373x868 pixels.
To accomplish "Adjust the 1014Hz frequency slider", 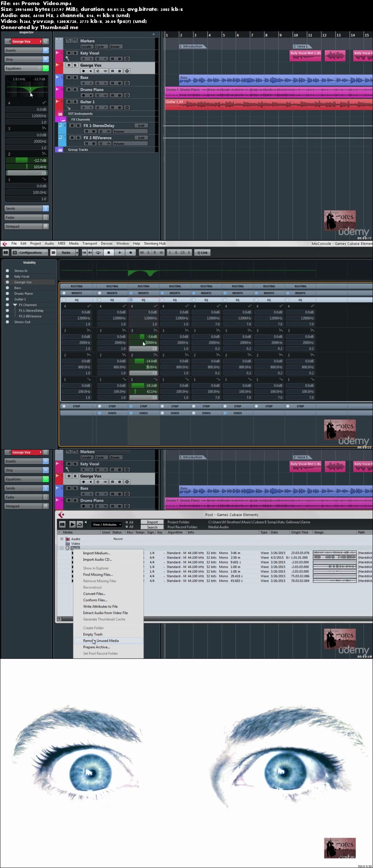I will pyautogui.click(x=26, y=167).
